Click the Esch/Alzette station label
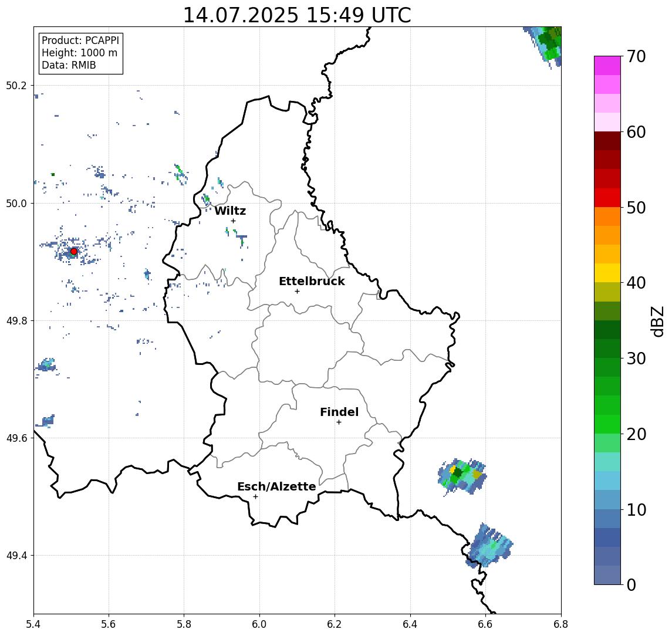Viewport: 672px width, 636px height. tap(276, 486)
